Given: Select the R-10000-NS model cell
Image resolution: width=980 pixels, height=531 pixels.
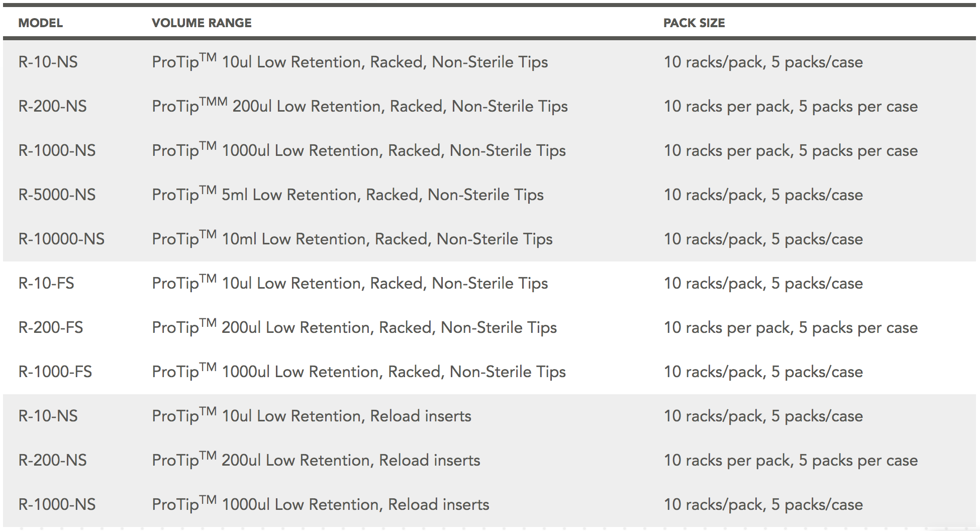Looking at the screenshot, I should (x=61, y=239).
